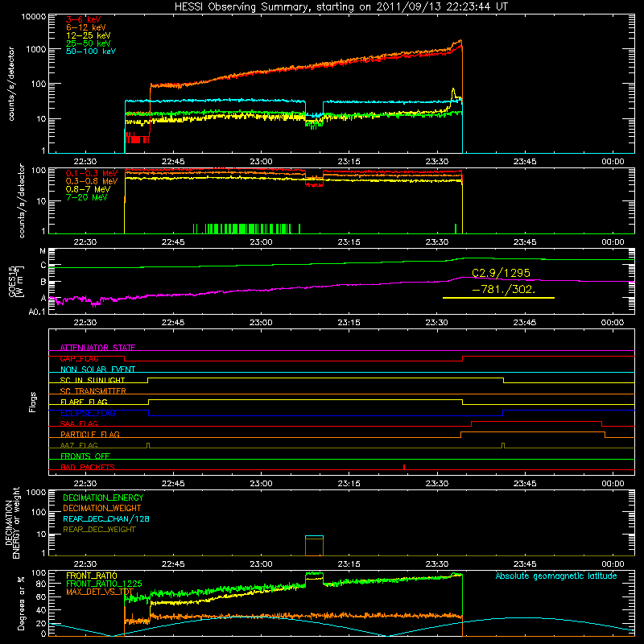Image resolution: width=644 pixels, height=644 pixels.
Task: Click the 7-20 MeV green burst bars
Action: pos(246,229)
